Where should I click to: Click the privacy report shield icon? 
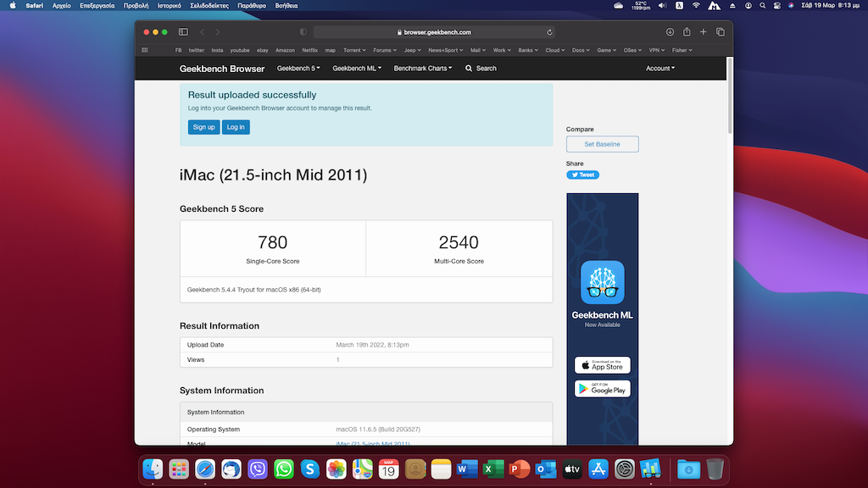tap(303, 32)
